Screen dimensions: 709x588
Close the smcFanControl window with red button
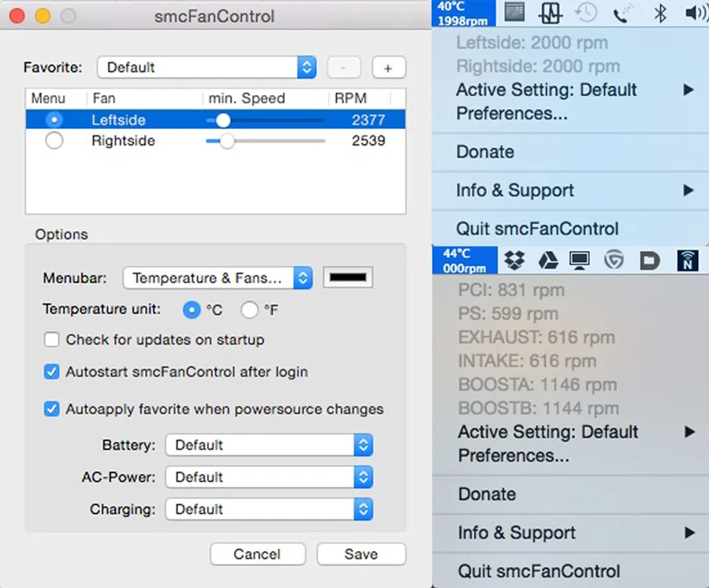(x=17, y=16)
